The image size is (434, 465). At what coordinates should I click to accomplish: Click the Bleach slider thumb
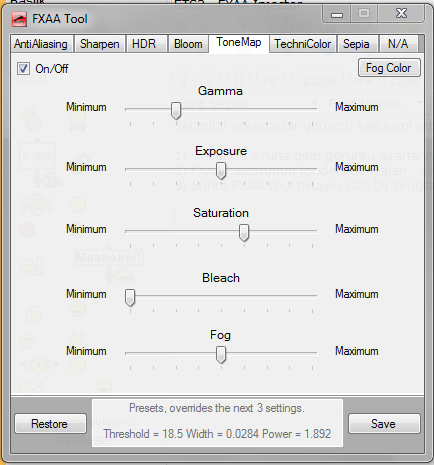tap(130, 298)
